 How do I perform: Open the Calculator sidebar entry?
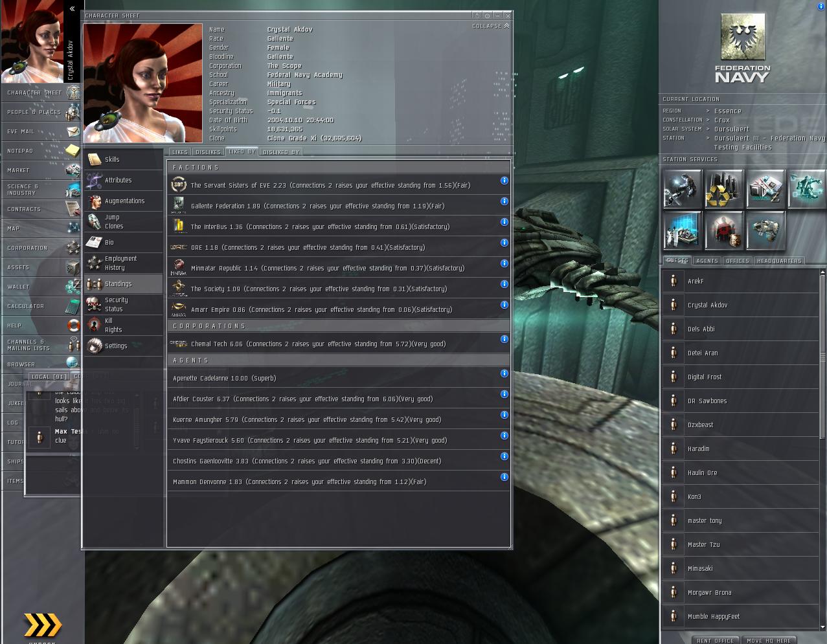point(41,306)
